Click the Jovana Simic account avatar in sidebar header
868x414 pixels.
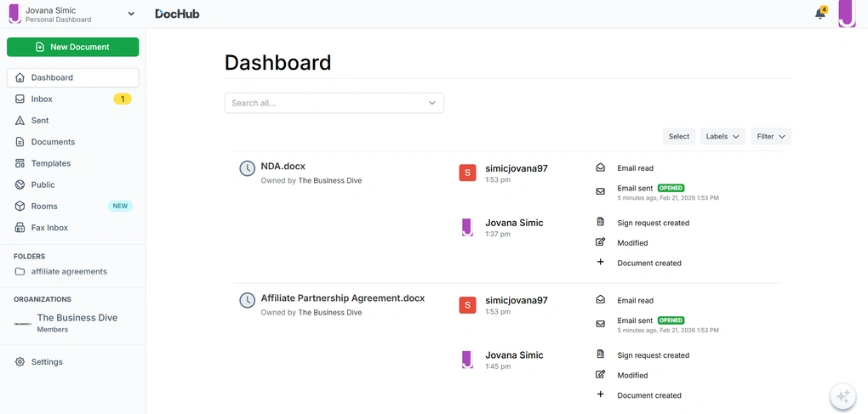coord(15,14)
